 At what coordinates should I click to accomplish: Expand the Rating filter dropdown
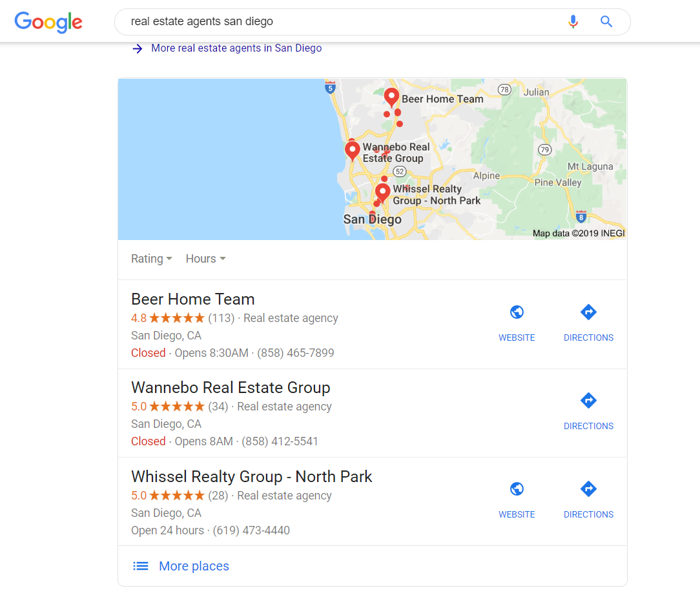pos(151,259)
